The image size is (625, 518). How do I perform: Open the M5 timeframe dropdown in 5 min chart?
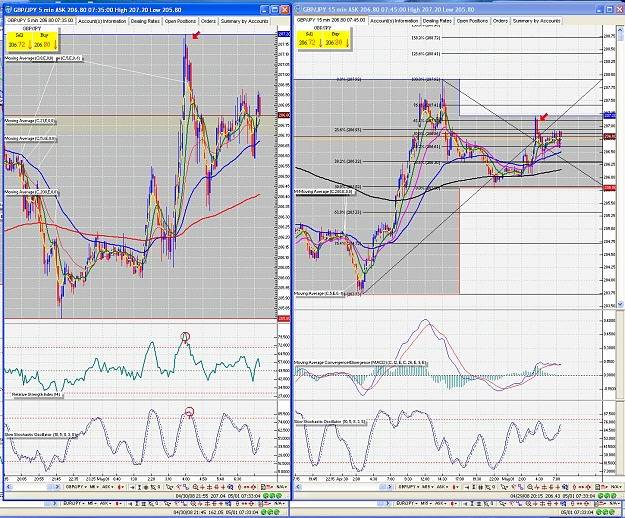[94, 487]
